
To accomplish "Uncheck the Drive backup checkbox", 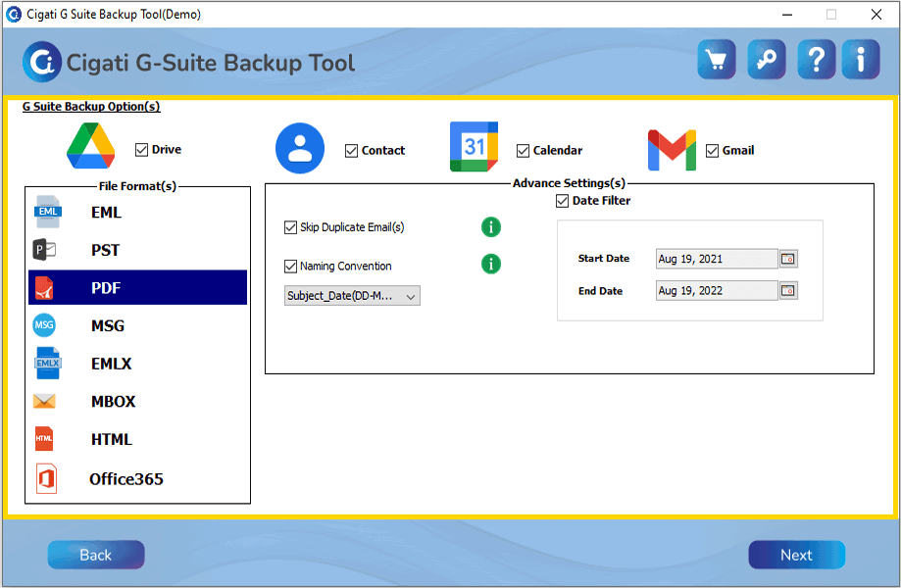I will (x=142, y=150).
